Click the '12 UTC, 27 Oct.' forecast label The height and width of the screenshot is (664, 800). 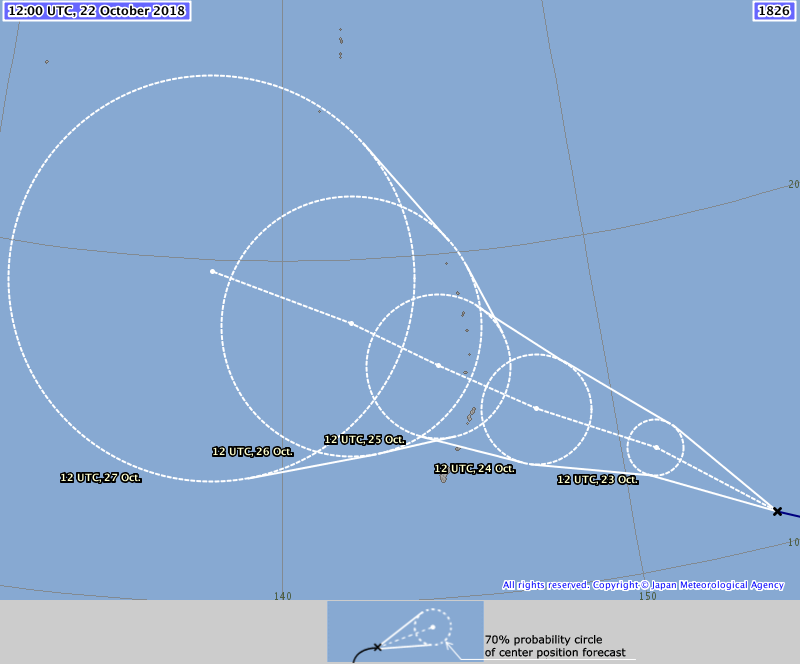(101, 478)
